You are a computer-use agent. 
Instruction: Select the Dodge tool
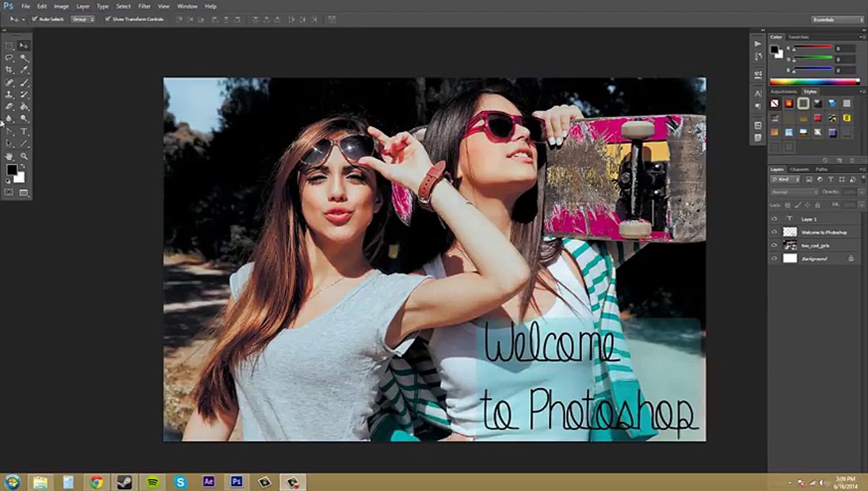[24, 118]
